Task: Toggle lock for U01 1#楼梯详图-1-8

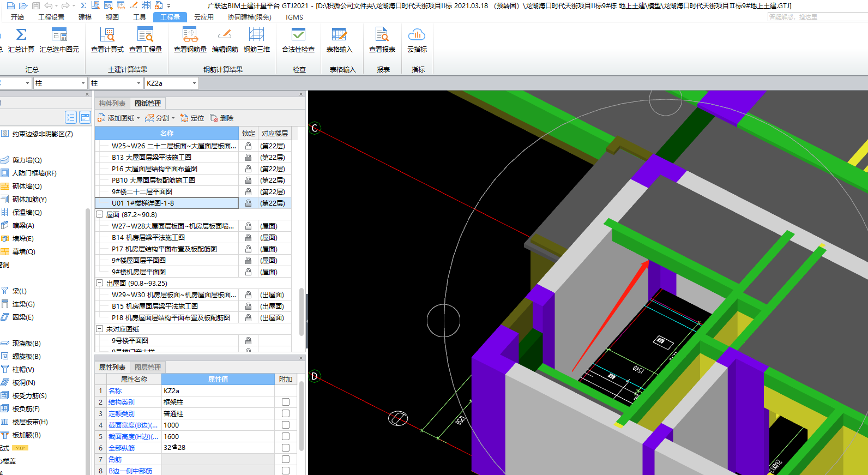Action: point(248,203)
